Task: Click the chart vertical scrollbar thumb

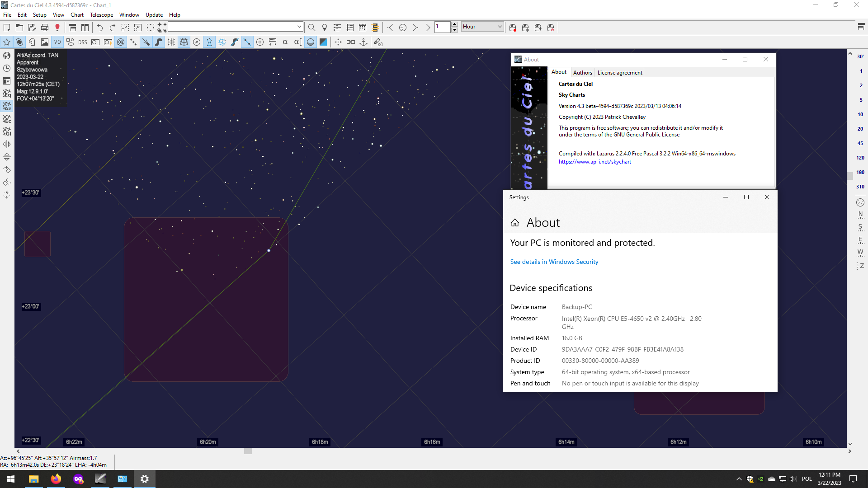Action: 850,176
